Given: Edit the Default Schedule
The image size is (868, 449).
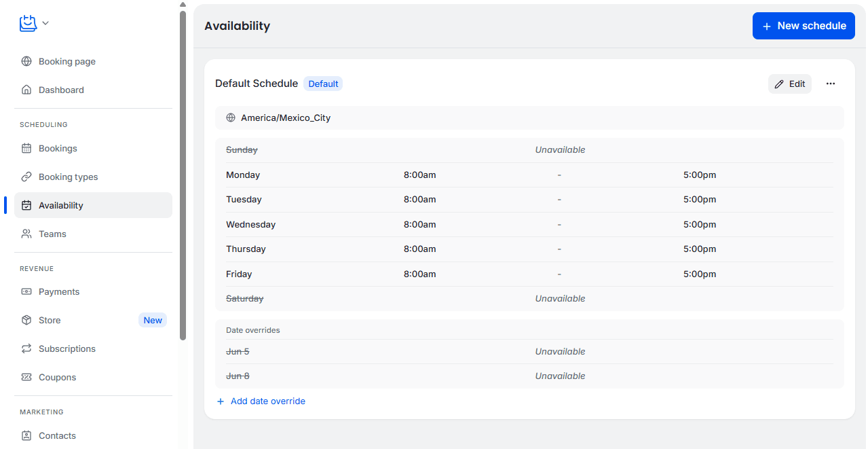Looking at the screenshot, I should (790, 84).
